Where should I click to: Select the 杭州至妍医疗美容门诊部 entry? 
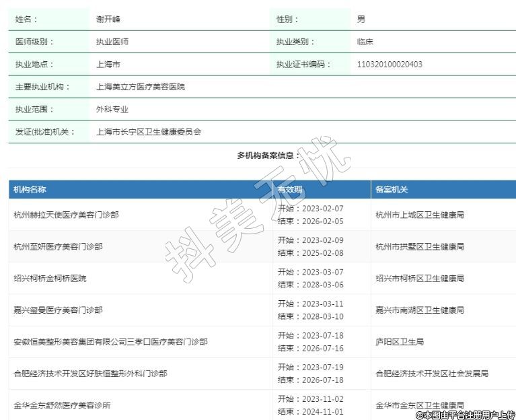click(x=58, y=247)
